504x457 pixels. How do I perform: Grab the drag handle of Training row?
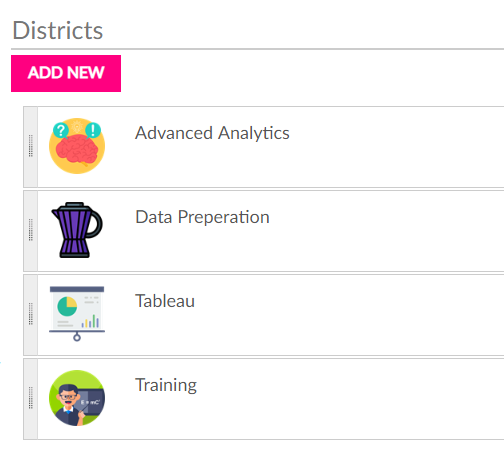pos(31,398)
